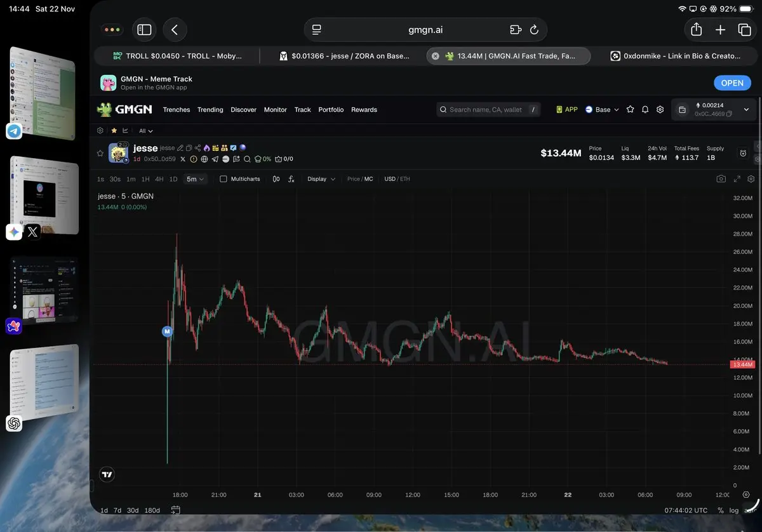Click the green APP link
Screen dimensions: 762x532
pyautogui.click(x=567, y=109)
